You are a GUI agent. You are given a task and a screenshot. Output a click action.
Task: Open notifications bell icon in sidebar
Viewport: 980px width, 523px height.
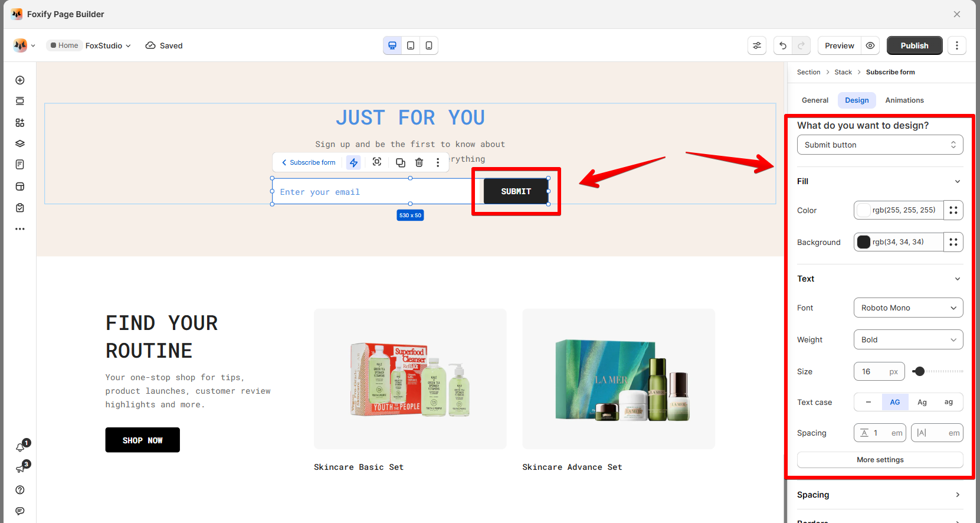coord(20,447)
